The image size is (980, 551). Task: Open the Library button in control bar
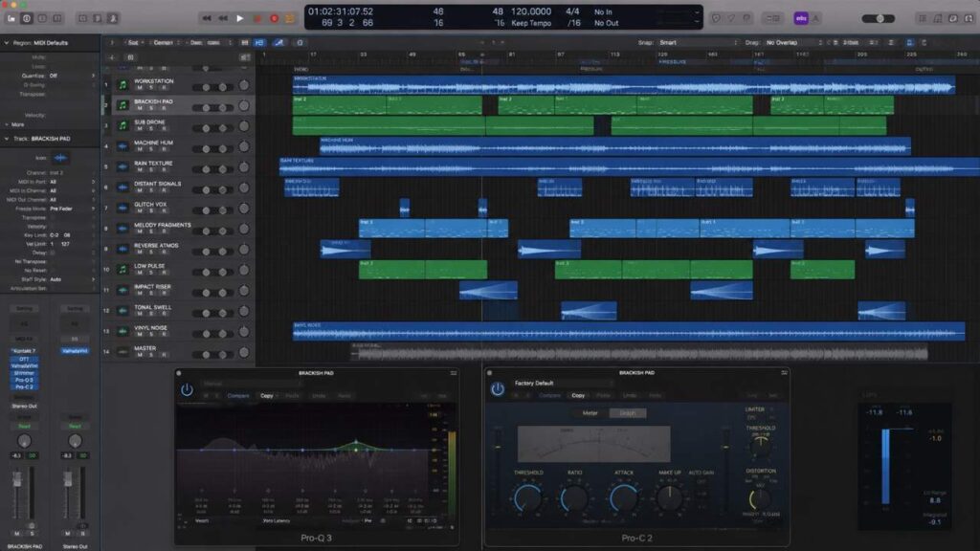[x=11, y=18]
